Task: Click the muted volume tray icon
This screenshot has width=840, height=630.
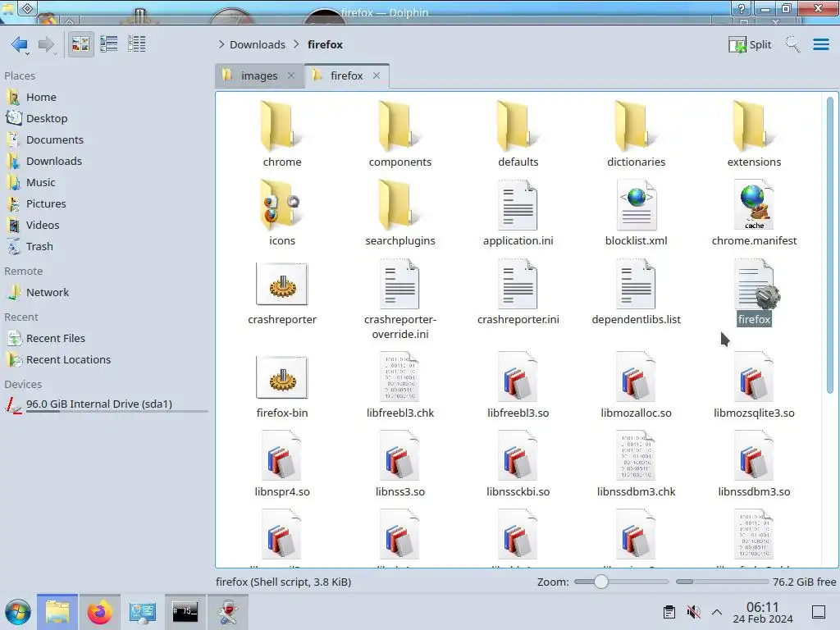Action: 693,612
